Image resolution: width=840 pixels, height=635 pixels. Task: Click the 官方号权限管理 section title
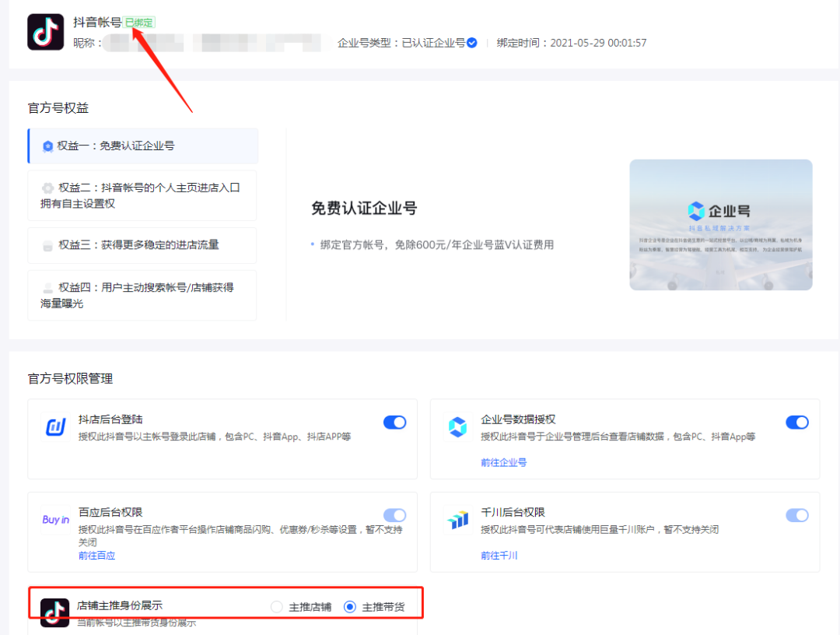click(70, 379)
